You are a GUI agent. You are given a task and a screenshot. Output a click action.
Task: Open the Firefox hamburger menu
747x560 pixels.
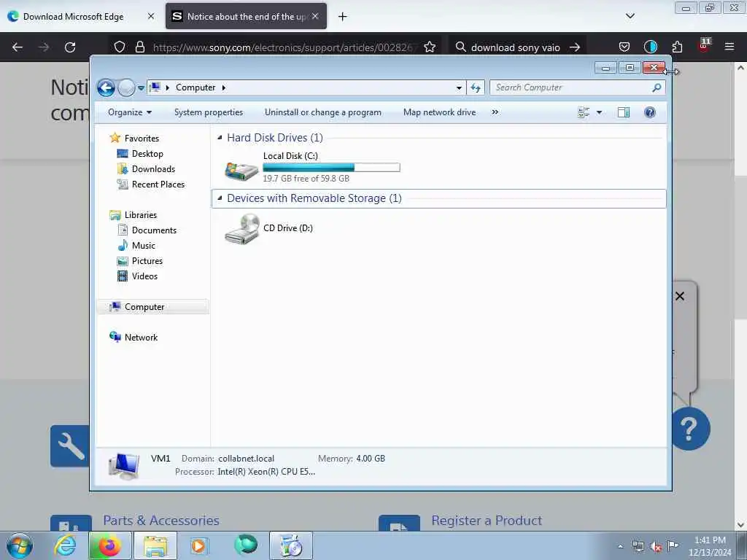pyautogui.click(x=729, y=47)
